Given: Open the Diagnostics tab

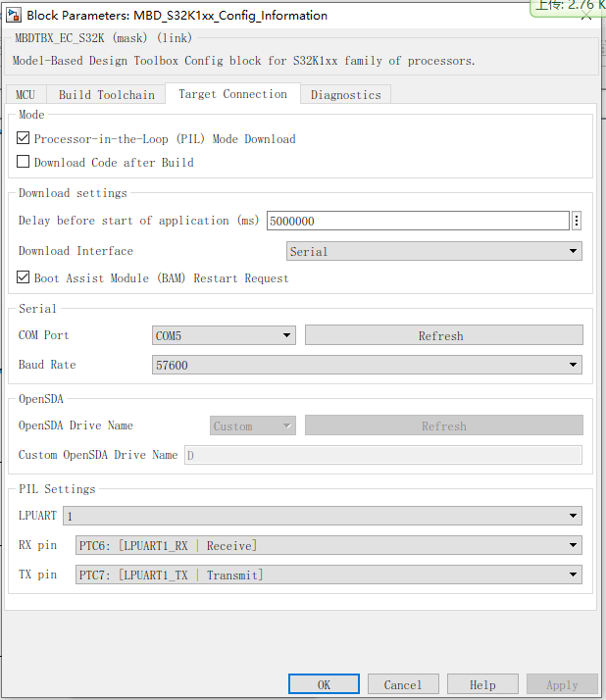Looking at the screenshot, I should tap(345, 95).
